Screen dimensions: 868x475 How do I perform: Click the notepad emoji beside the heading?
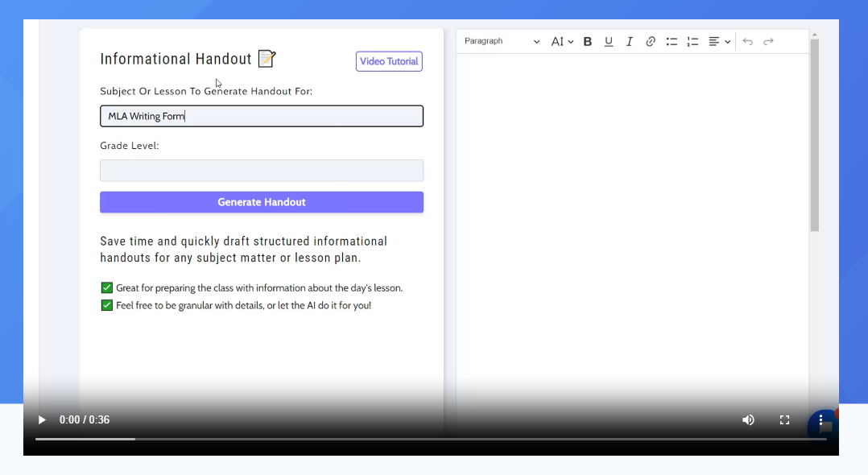[267, 59]
